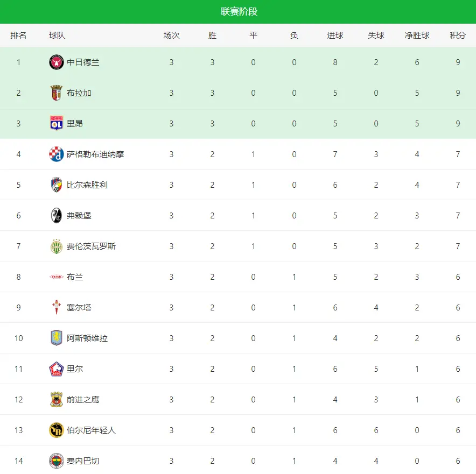This screenshot has width=476, height=474.
Task: Click the 中日德兰 (Midtjylland) club logo
Action: (x=57, y=62)
